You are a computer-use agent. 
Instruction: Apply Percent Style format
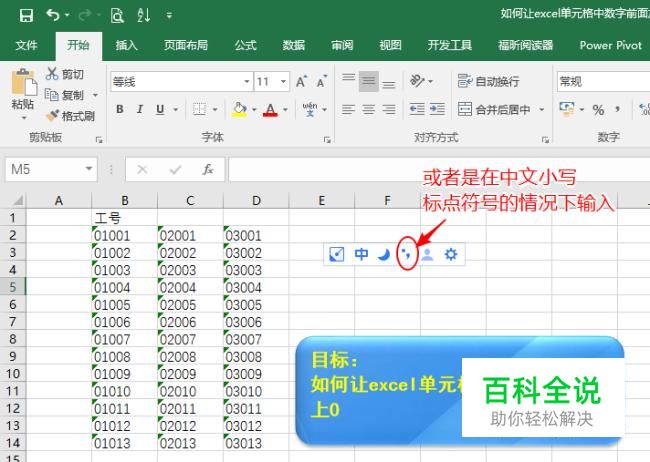pos(598,110)
